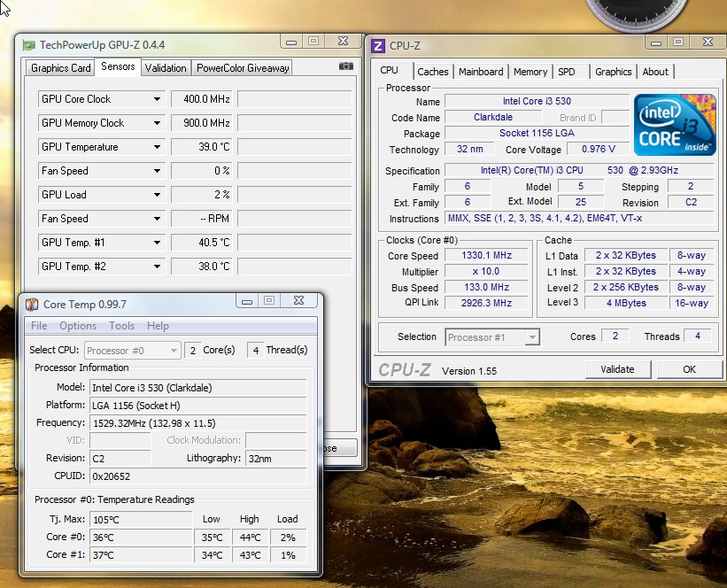Open the PowerColor Giveaway tab

coord(243,68)
